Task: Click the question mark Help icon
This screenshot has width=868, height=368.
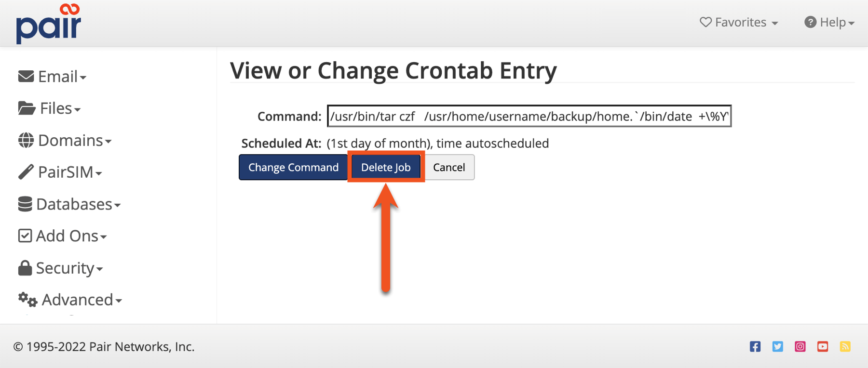Action: click(810, 22)
